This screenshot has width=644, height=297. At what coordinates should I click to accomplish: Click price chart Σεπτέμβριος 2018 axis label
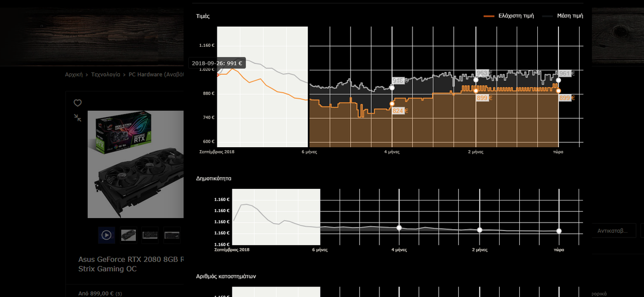[x=217, y=151]
